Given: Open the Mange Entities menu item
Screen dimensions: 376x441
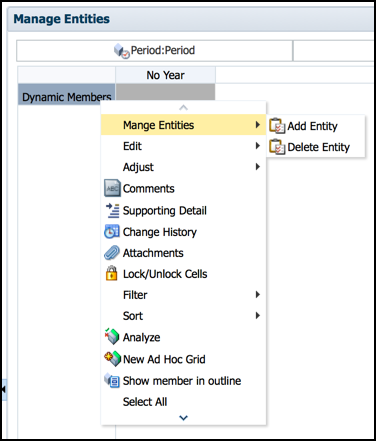Looking at the screenshot, I should (x=183, y=125).
